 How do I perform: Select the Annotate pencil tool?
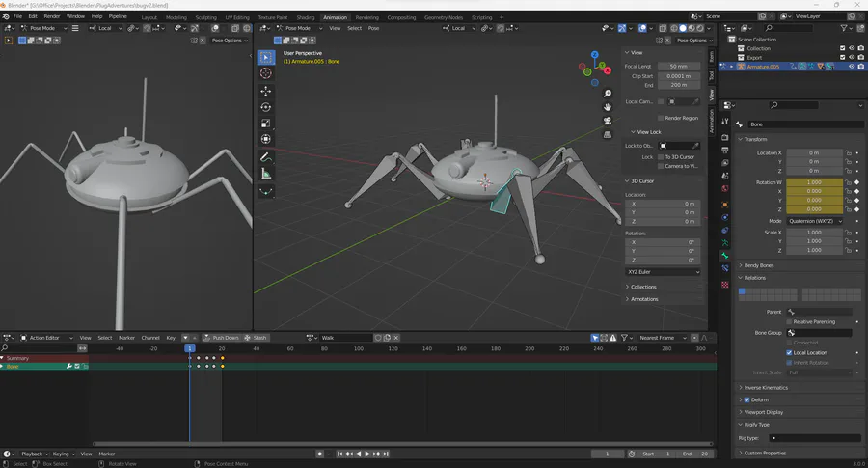point(265,156)
